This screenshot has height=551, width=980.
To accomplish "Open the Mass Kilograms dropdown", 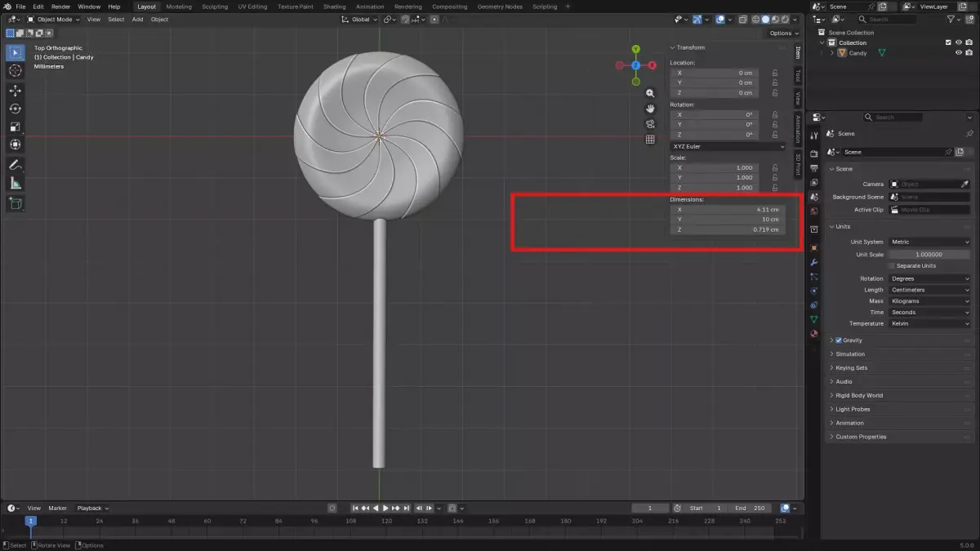I will click(929, 301).
